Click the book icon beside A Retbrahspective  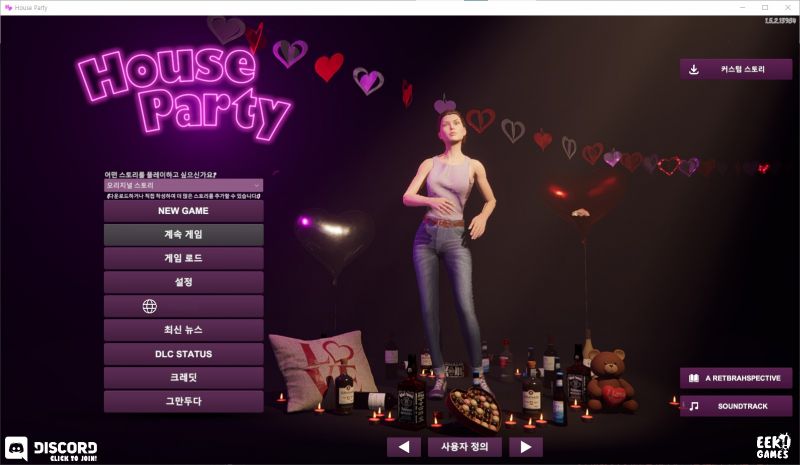tap(694, 378)
